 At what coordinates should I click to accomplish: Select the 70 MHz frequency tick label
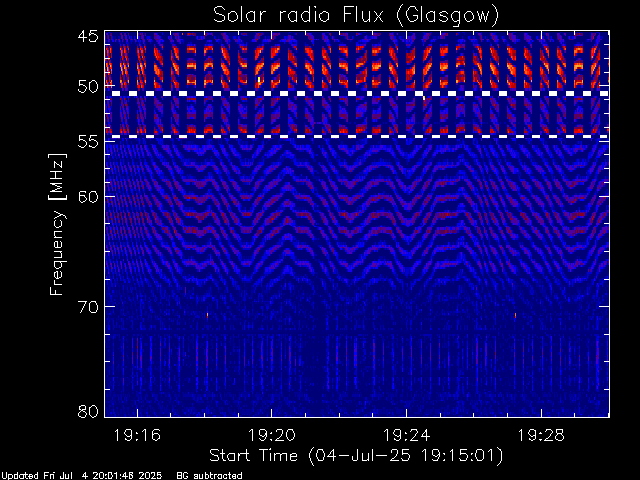(x=88, y=306)
